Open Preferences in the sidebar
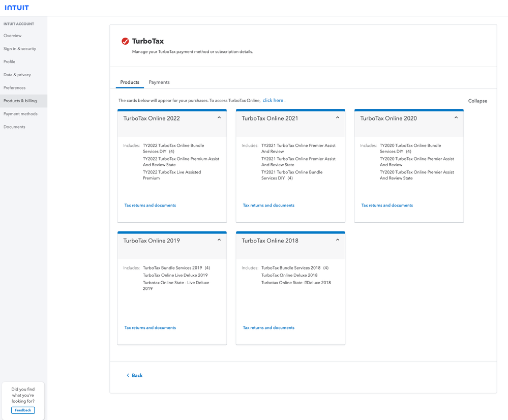The height and width of the screenshot is (420, 508). [x=24, y=88]
